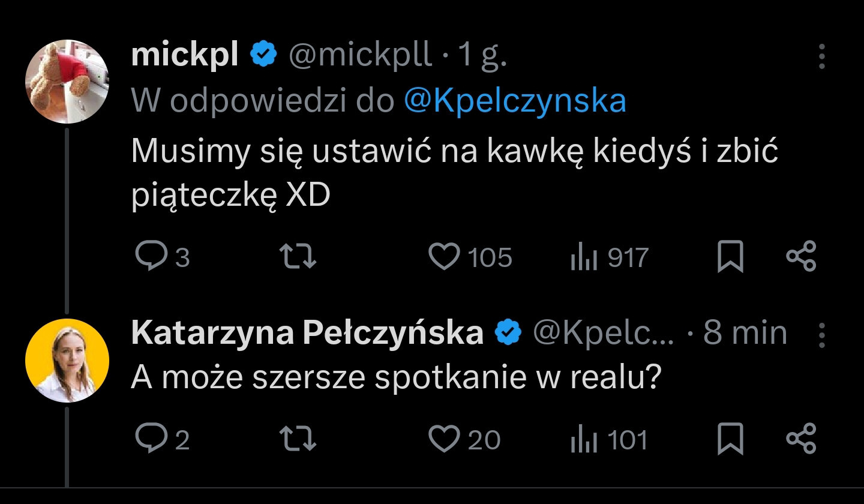
Task: Bookmark mickpl's tweet
Action: [731, 257]
